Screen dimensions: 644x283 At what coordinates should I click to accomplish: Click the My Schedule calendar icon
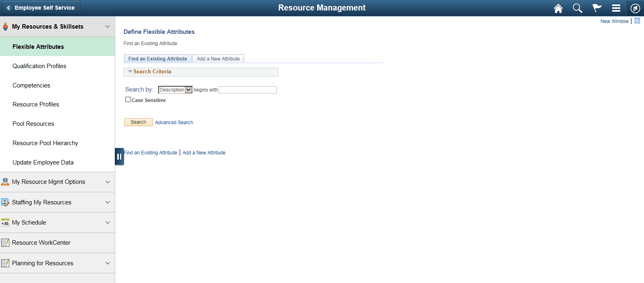click(x=5, y=223)
